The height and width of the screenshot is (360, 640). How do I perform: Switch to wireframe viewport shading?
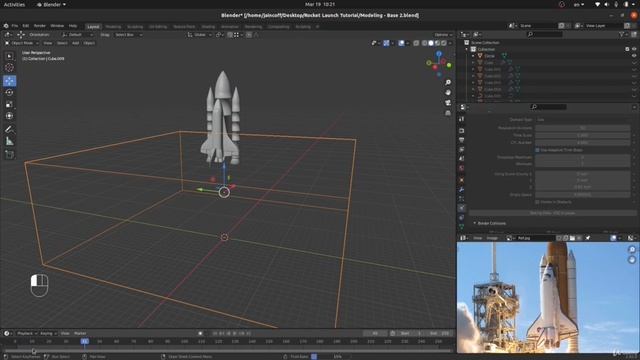pyautogui.click(x=424, y=43)
